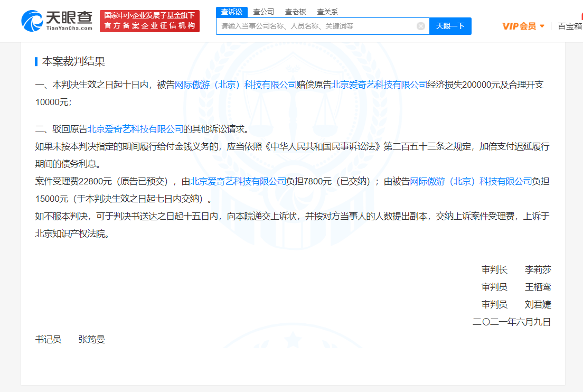Image resolution: width=583 pixels, height=392 pixels.
Task: Open 北京爱奇艺科技有限公司 link in 驳回原告 line
Action: coord(135,129)
